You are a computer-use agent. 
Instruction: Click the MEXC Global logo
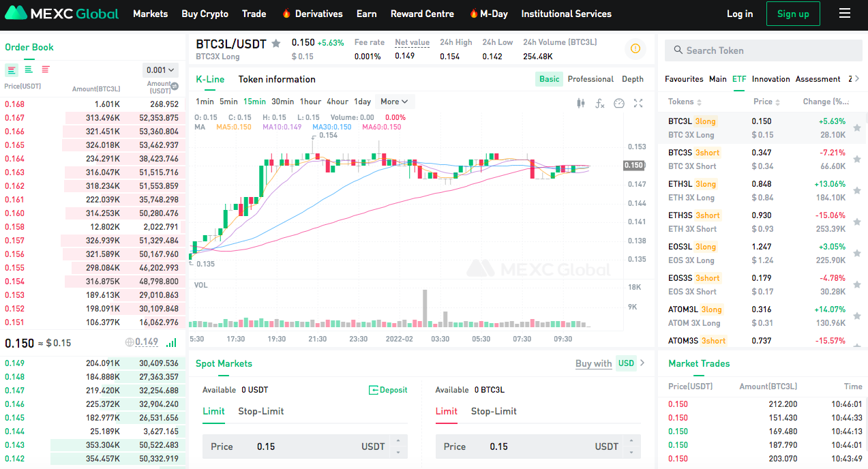pyautogui.click(x=62, y=14)
